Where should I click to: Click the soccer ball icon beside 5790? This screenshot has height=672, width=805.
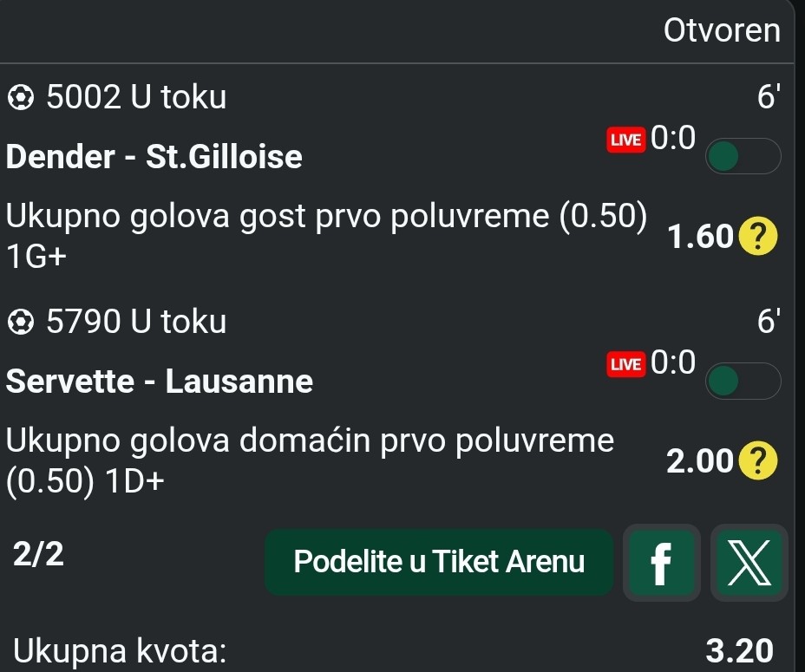pos(17,323)
